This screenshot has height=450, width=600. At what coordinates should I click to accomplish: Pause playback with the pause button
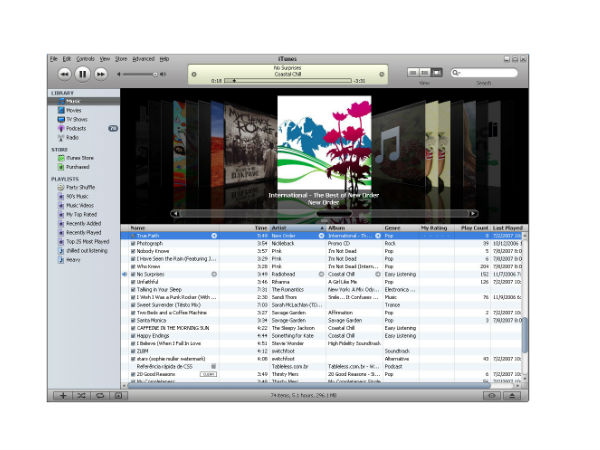83,74
